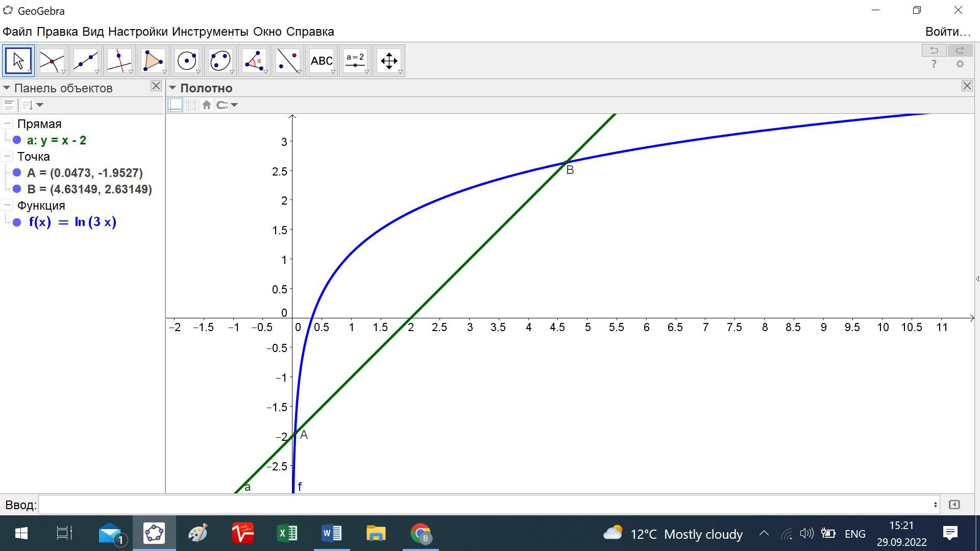
Task: Select the Intersect point tool
Action: click(x=52, y=61)
